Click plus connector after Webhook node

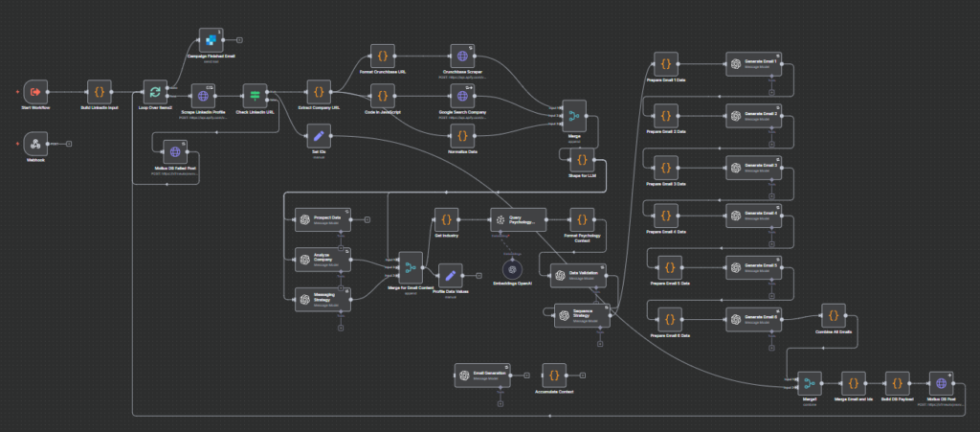pyautogui.click(x=69, y=144)
